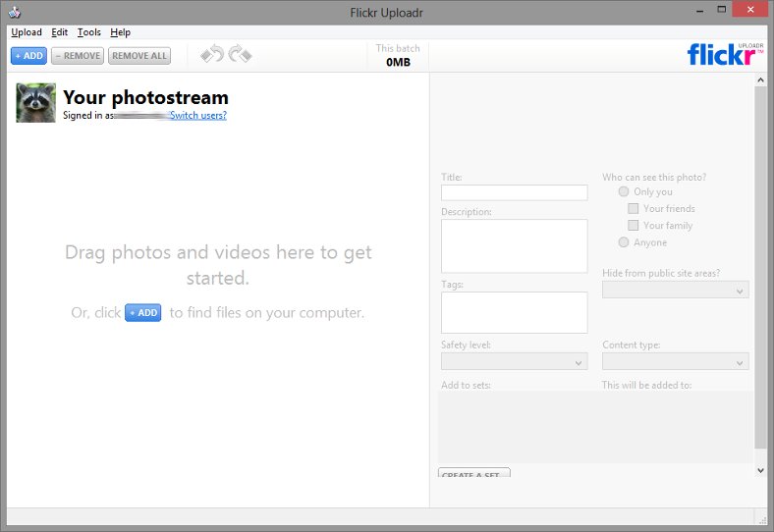774x532 pixels.
Task: Click the rotate left icon in toolbar
Action: 213,54
